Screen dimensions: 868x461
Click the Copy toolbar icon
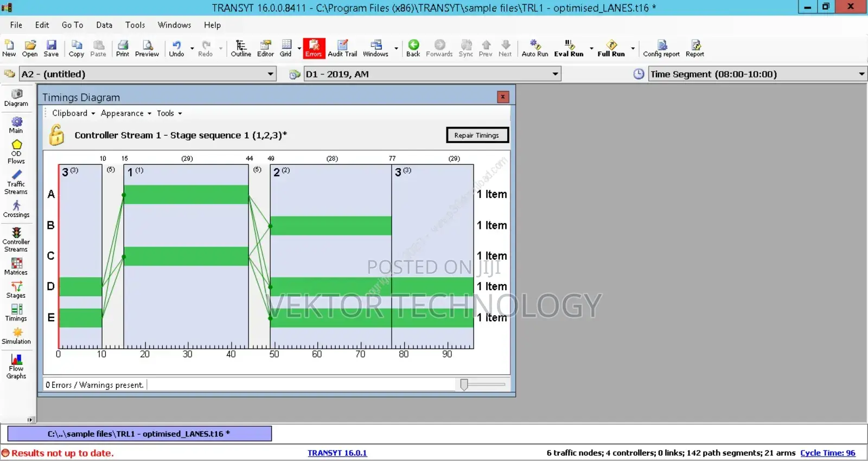76,48
